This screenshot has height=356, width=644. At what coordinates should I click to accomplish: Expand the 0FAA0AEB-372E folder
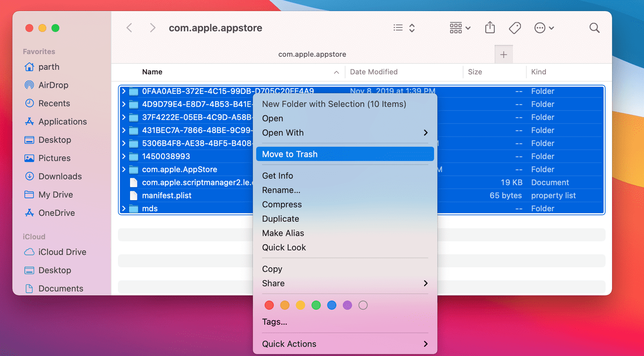pyautogui.click(x=124, y=91)
